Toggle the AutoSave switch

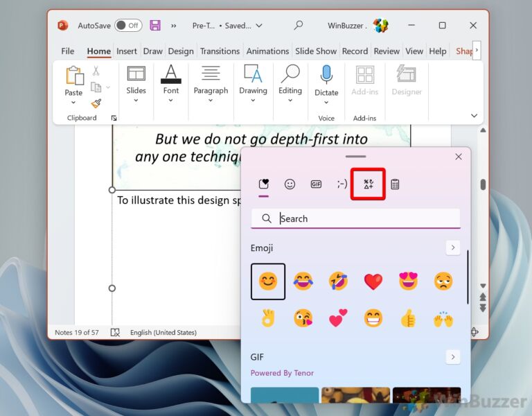coord(128,26)
